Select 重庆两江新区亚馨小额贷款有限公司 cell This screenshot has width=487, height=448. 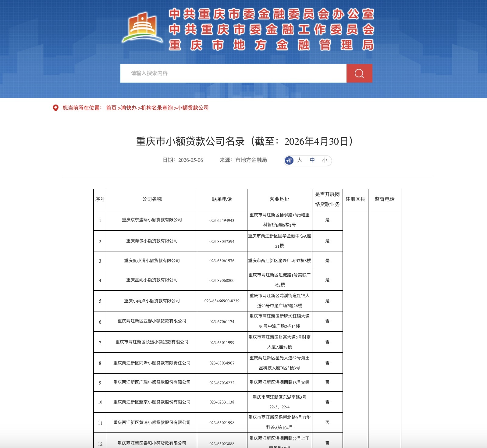pyautogui.click(x=152, y=321)
